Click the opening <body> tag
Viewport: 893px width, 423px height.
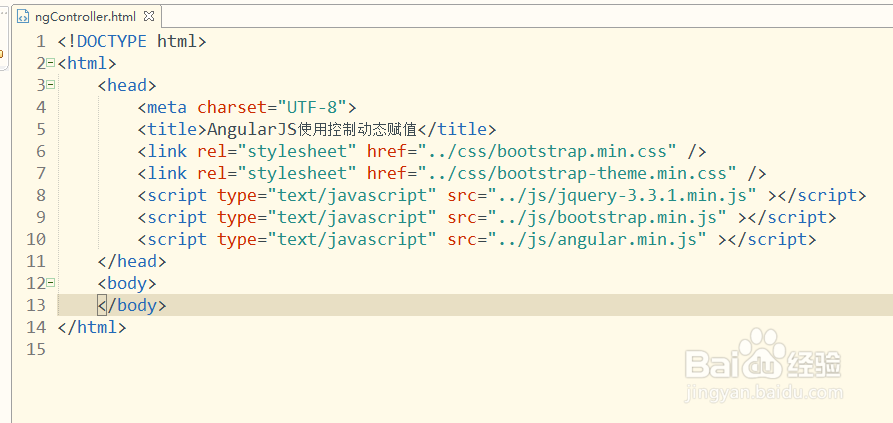pos(126,284)
